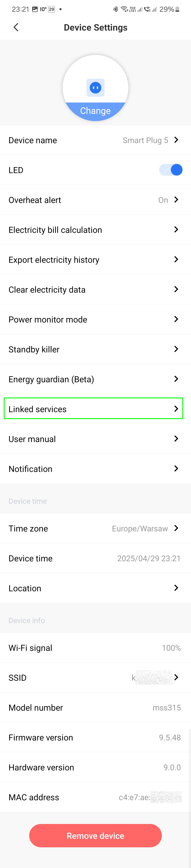Tap Remove device button
This screenshot has height=868, width=191.
[x=95, y=836]
